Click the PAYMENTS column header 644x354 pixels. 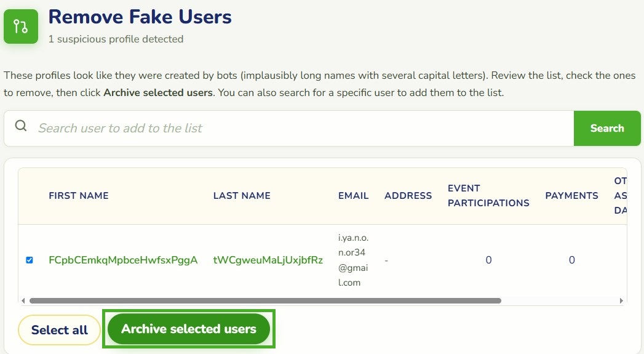tap(571, 196)
